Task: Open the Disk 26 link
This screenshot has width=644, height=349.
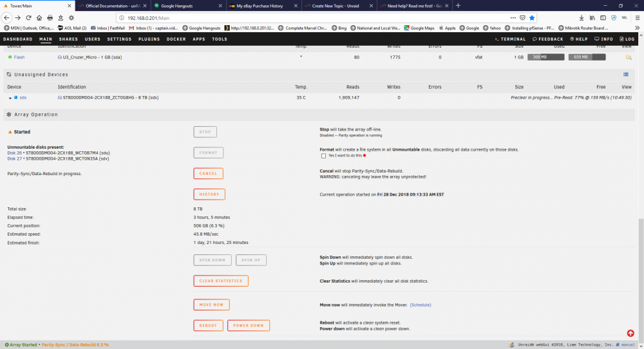Action: pyautogui.click(x=14, y=153)
